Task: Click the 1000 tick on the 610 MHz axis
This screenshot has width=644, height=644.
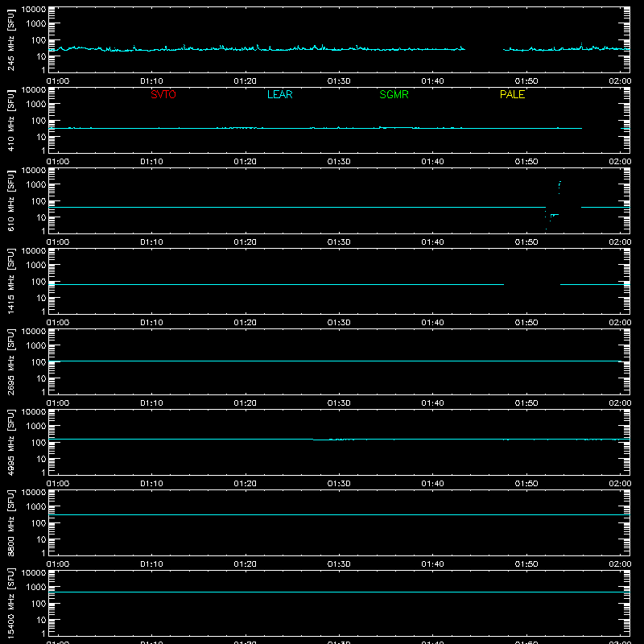Action: pyautogui.click(x=36, y=184)
